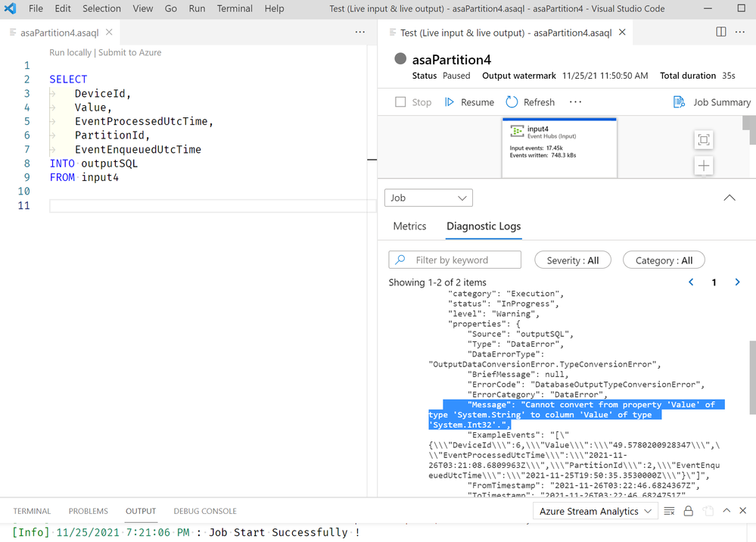Select the asaPartition4.asaql editor tab
Viewport: 756px width, 542px height.
tap(59, 33)
